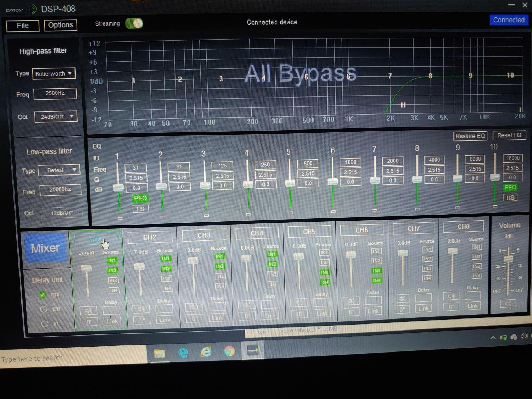Toggle PEQ mode for EQ band 1

tap(140, 199)
